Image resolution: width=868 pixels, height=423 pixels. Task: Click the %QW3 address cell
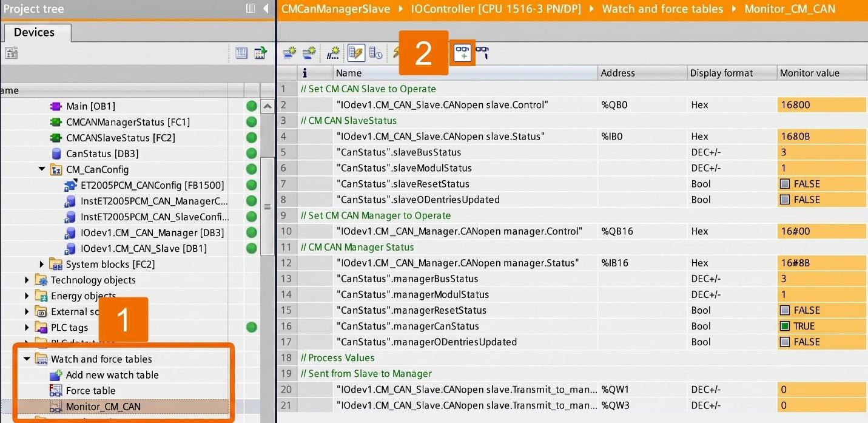click(x=642, y=405)
